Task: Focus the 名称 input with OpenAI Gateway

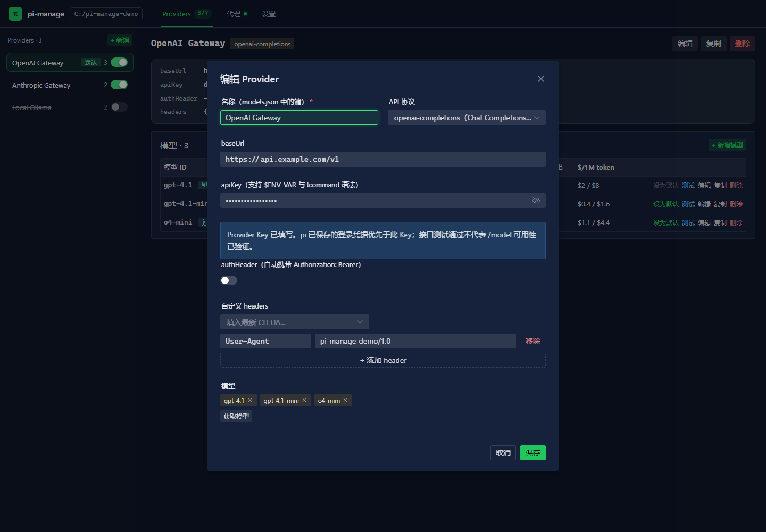Action: (299, 118)
